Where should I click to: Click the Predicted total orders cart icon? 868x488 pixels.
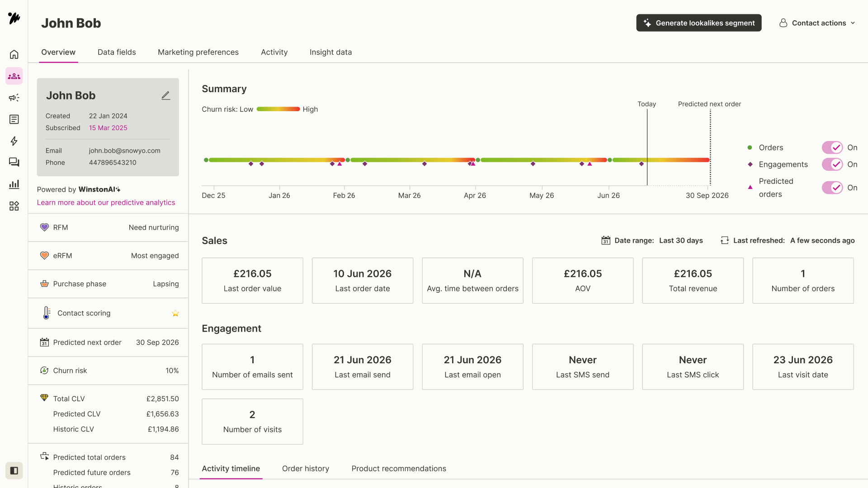(44, 456)
